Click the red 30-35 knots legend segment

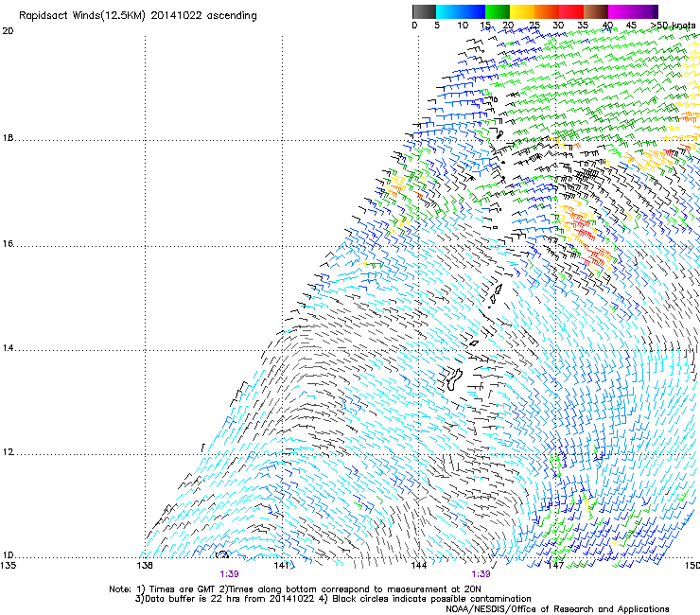[x=571, y=11]
